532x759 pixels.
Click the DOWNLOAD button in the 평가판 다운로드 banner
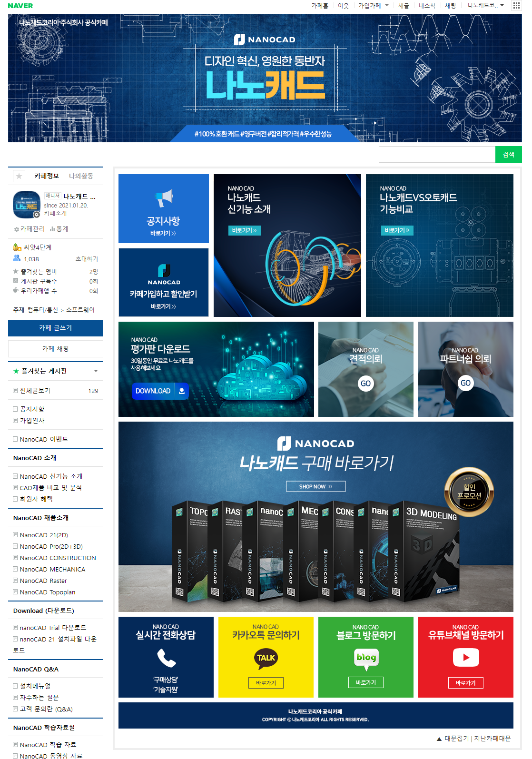tap(160, 391)
